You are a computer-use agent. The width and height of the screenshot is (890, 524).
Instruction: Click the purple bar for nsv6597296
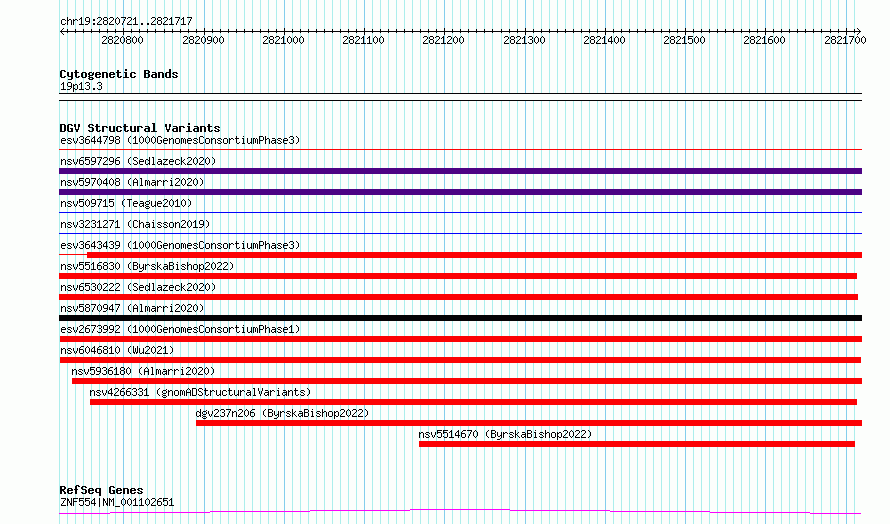(x=460, y=171)
